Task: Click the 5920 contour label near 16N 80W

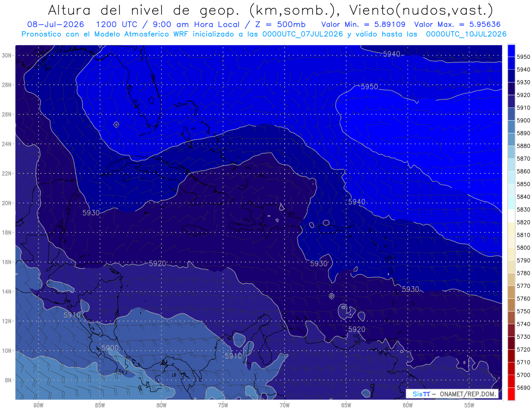Action: point(157,263)
